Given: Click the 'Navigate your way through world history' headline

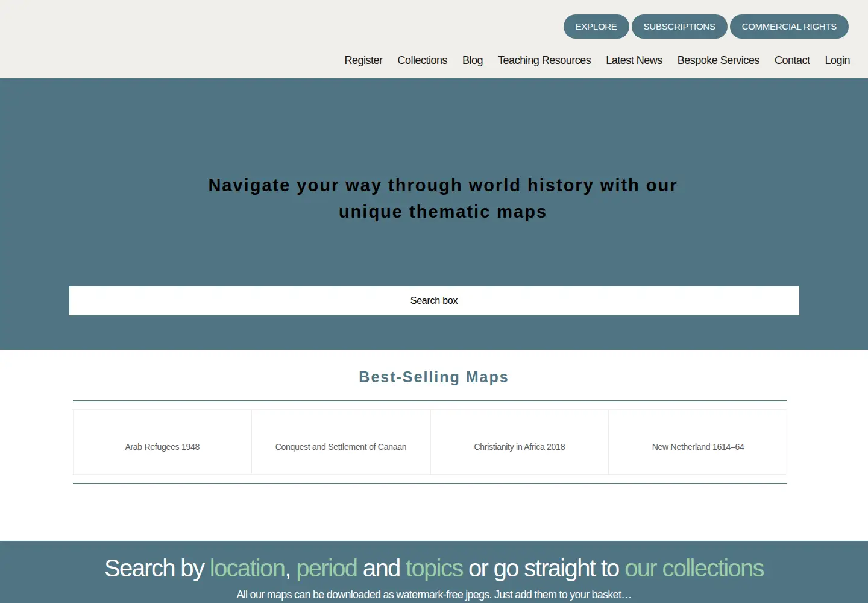Looking at the screenshot, I should [x=442, y=198].
